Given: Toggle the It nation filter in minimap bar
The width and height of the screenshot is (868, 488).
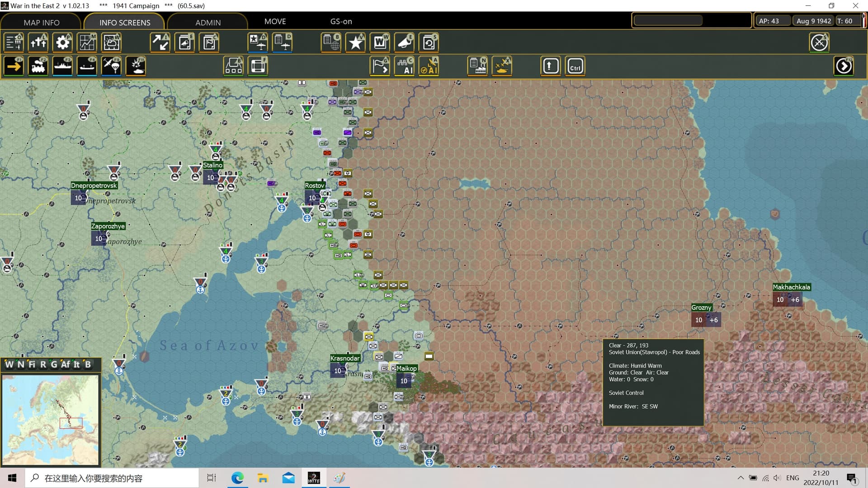Looking at the screenshot, I should tap(76, 364).
